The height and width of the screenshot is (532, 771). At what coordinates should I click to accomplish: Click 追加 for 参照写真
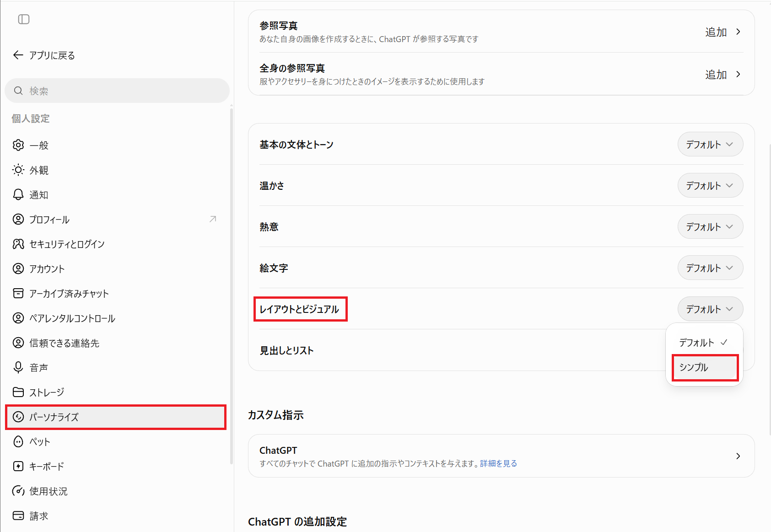click(716, 32)
